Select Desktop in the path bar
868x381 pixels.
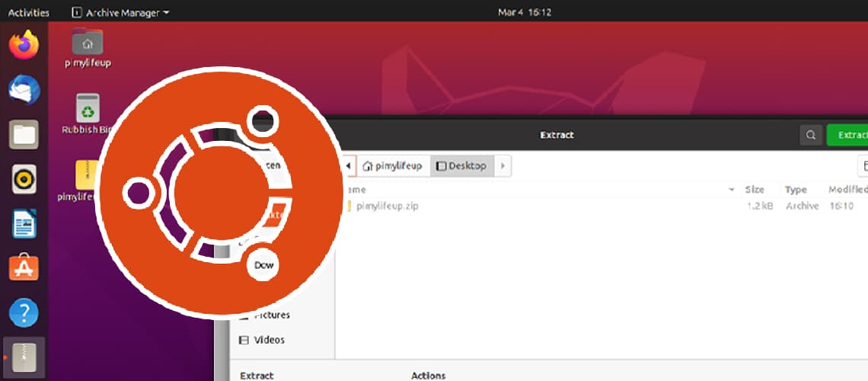click(x=461, y=165)
